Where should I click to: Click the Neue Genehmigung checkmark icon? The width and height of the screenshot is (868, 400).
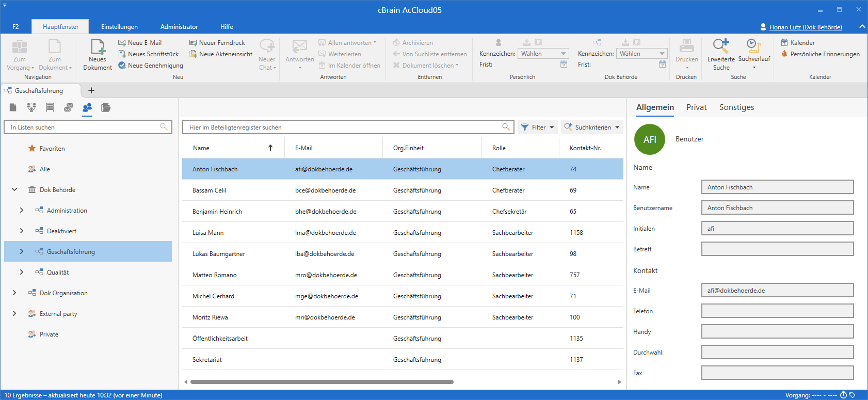coord(122,66)
